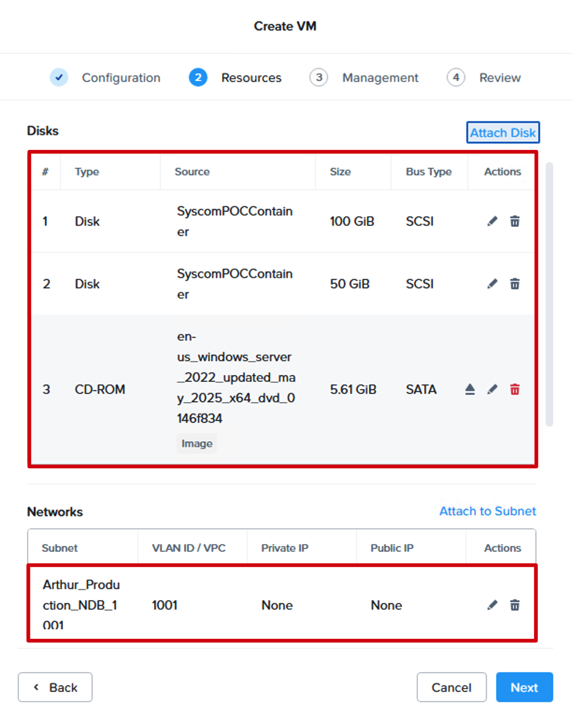Go Back to previous step
572x728 pixels.
pos(55,687)
